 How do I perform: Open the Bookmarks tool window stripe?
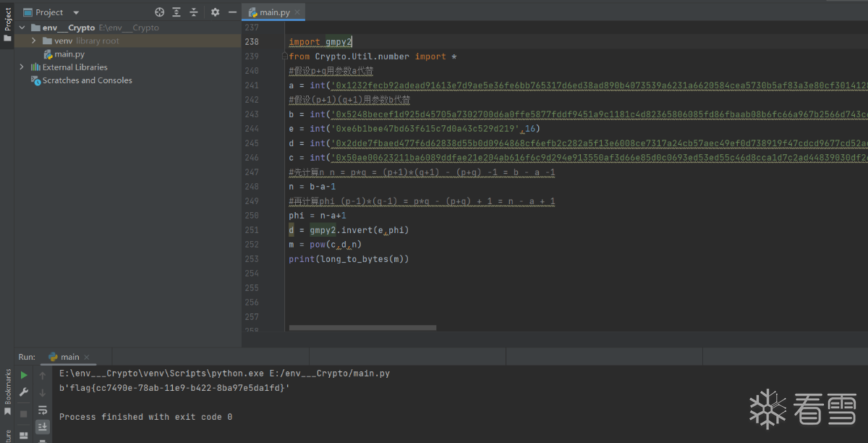[x=7, y=391]
